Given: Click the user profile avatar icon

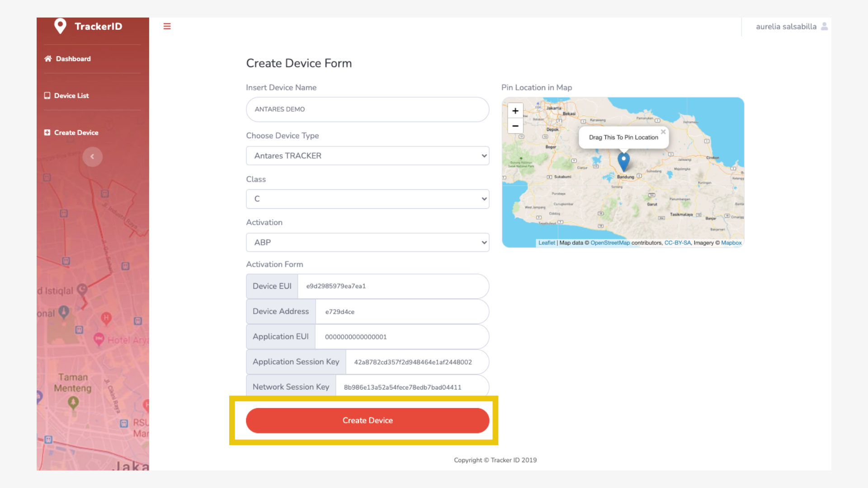Looking at the screenshot, I should pyautogui.click(x=824, y=26).
